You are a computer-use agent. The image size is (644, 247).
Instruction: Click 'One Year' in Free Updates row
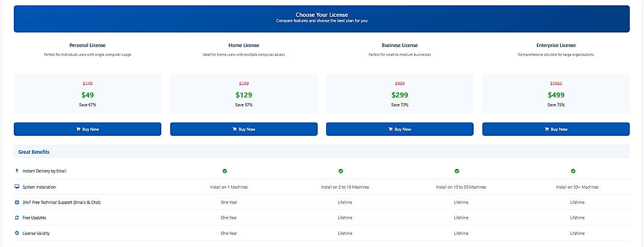click(x=229, y=218)
